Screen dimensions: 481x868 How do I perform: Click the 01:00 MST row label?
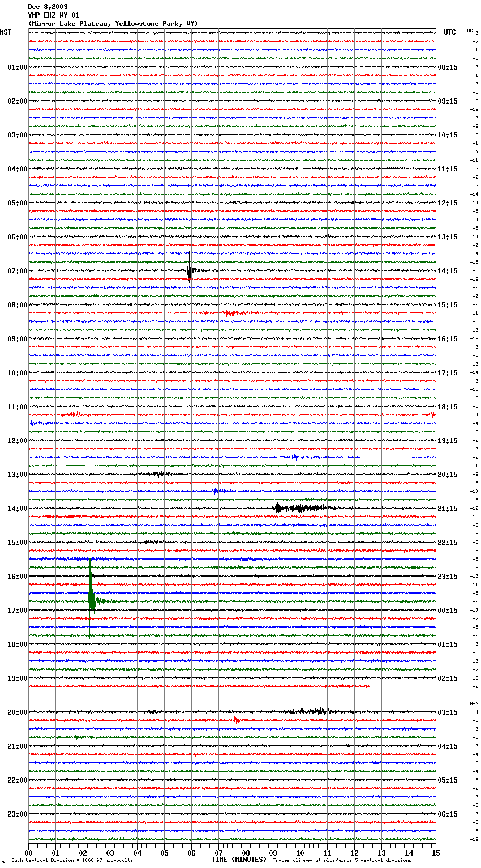pos(18,67)
